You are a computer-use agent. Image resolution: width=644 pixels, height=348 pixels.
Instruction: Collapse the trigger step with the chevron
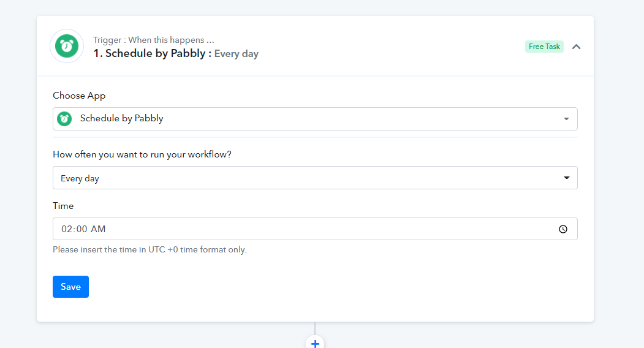[576, 47]
